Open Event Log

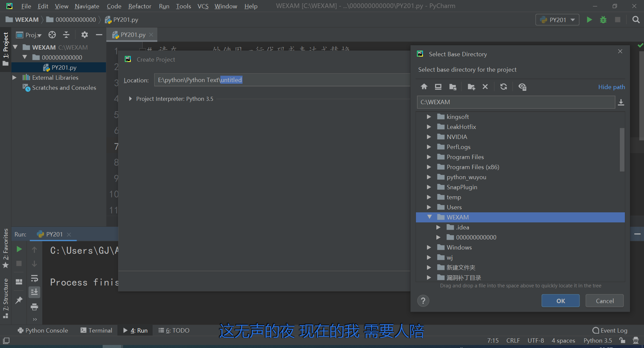(610, 330)
